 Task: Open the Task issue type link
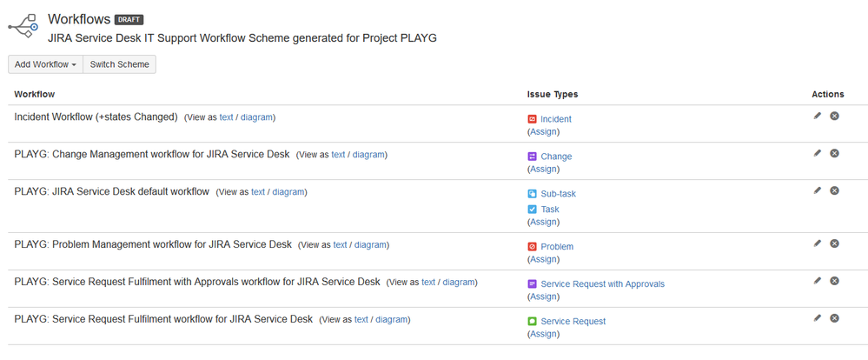(x=550, y=210)
